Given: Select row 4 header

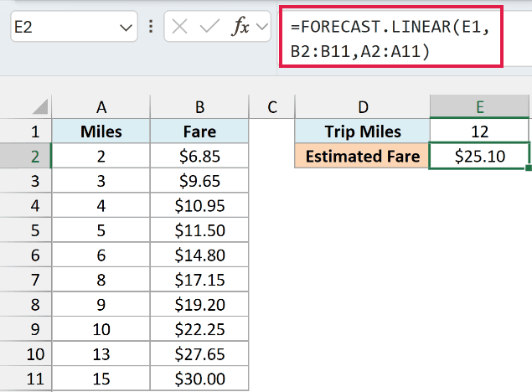Looking at the screenshot, I should click(26, 205).
